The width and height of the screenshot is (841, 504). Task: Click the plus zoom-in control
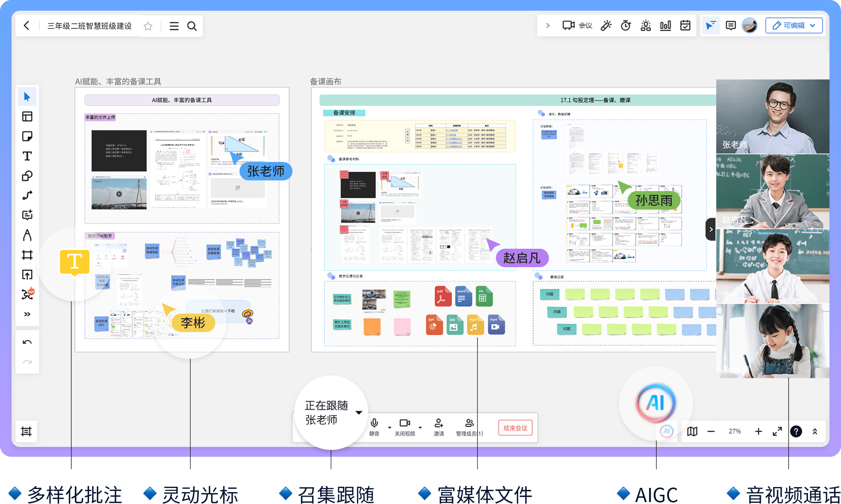[x=758, y=431]
